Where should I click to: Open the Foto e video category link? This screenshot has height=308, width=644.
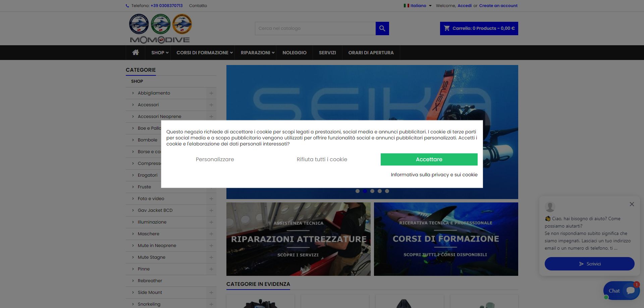tap(151, 199)
